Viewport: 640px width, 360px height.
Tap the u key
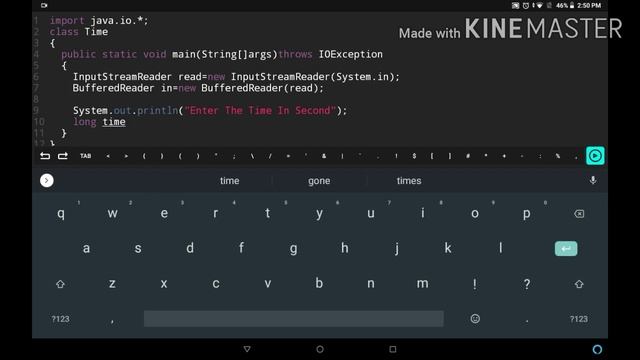coord(371,213)
